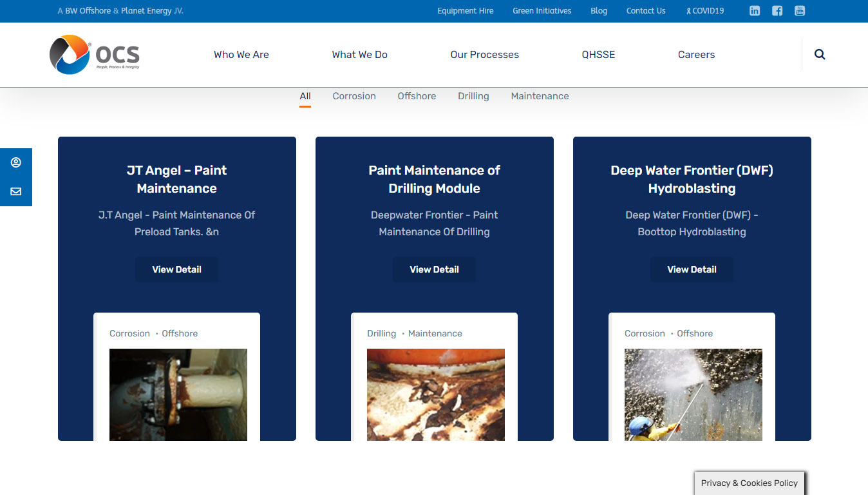Viewport: 868px width, 495px height.
Task: Switch to the Drilling filter tab
Action: pyautogui.click(x=473, y=95)
